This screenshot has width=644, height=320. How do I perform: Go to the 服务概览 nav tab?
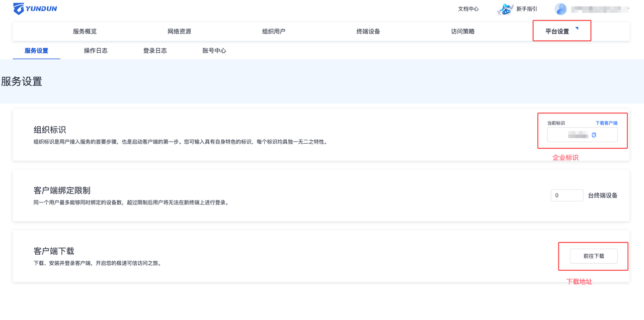click(85, 31)
